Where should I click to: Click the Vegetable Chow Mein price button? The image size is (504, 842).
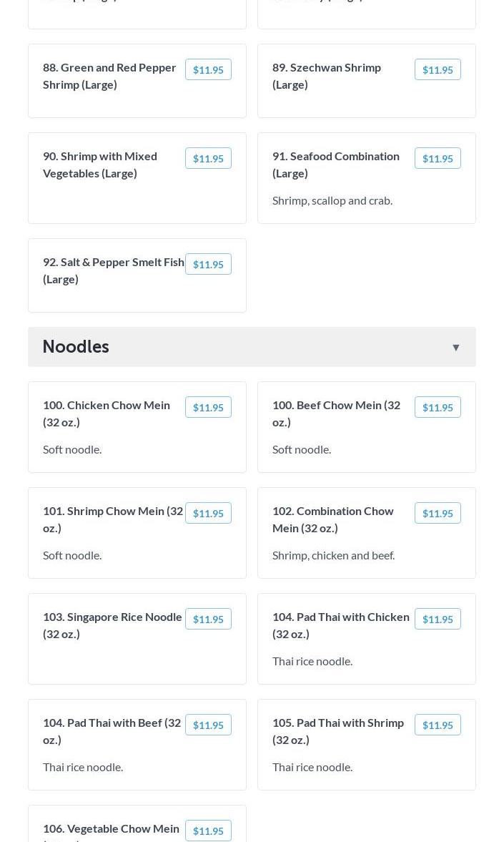point(208,831)
